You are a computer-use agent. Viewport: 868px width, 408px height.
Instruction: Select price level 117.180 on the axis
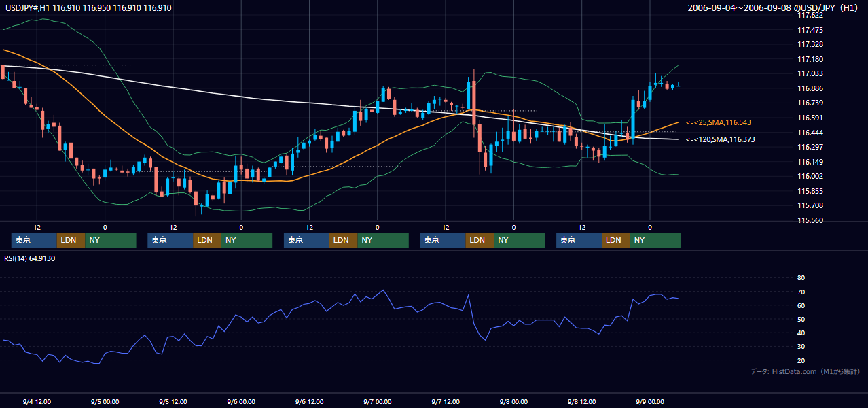point(810,59)
